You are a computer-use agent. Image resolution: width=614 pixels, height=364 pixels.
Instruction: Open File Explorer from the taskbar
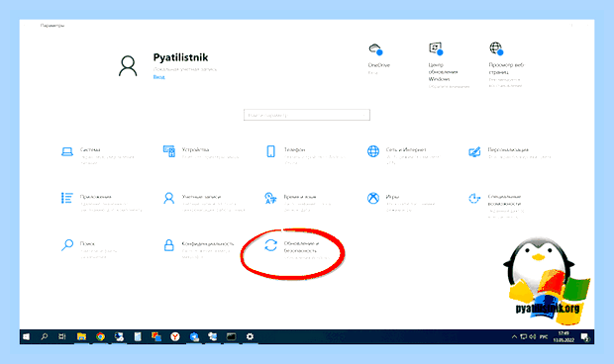point(81,336)
